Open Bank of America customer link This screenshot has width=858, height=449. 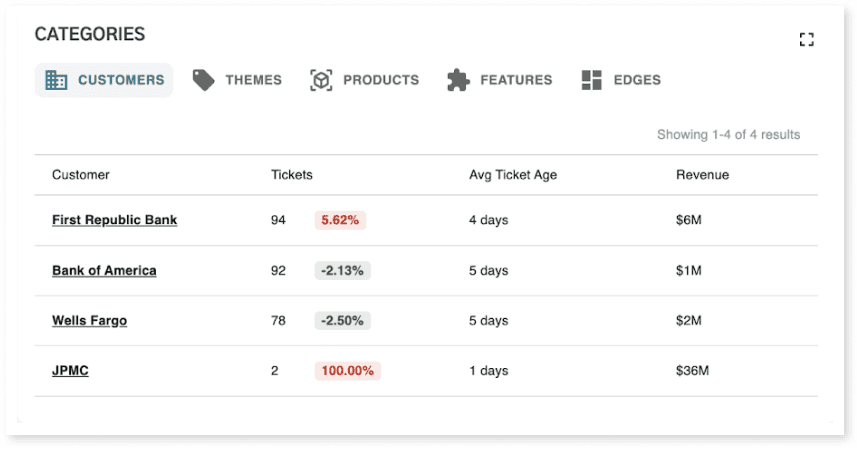coord(104,271)
